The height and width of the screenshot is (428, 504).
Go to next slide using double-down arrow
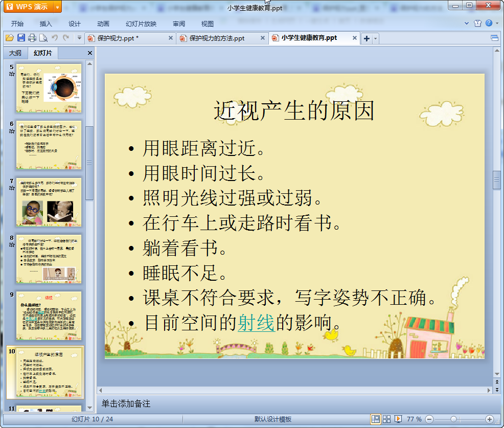(x=497, y=390)
